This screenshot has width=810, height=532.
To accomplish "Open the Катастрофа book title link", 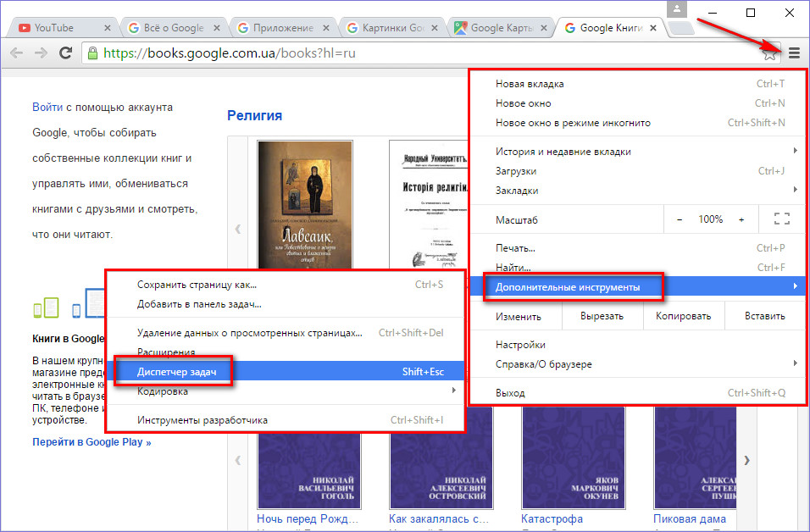I will (x=552, y=518).
